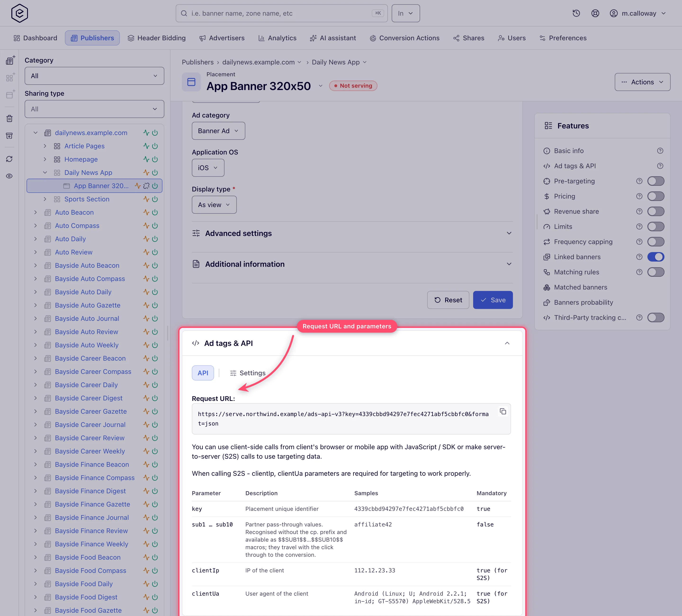Open the Banner Ad category dropdown

pos(218,131)
